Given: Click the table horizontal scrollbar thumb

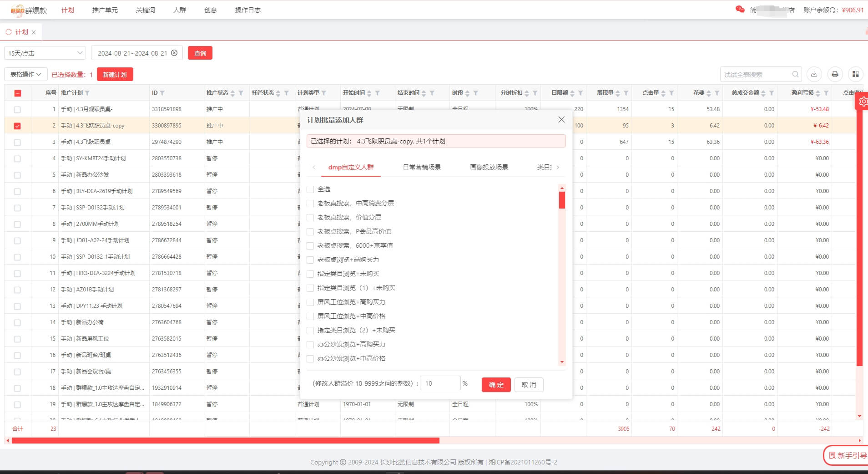Looking at the screenshot, I should pyautogui.click(x=225, y=441).
